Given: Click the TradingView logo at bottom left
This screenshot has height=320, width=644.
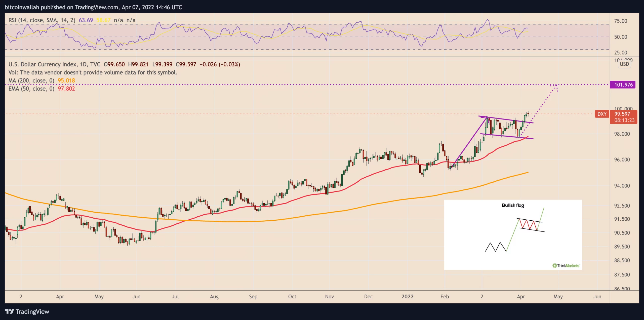Looking at the screenshot, I should 27,311.
